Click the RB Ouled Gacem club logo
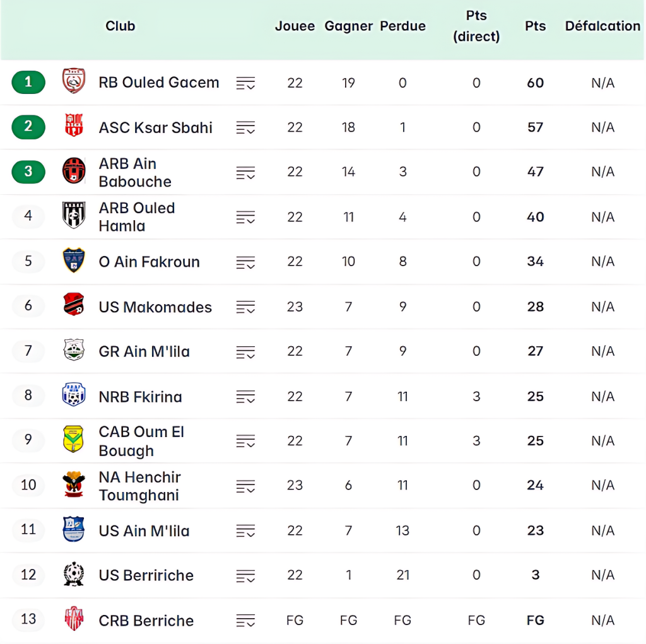This screenshot has height=644, width=646. pyautogui.click(x=74, y=82)
